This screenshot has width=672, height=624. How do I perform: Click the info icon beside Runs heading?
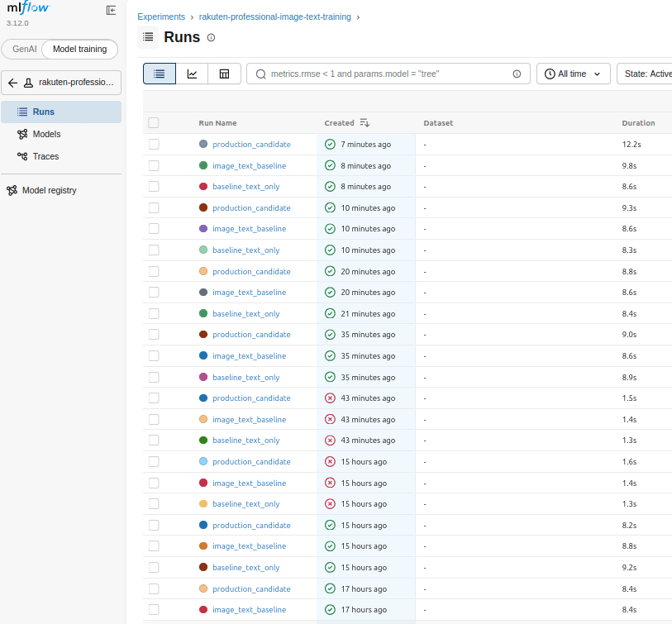point(211,38)
